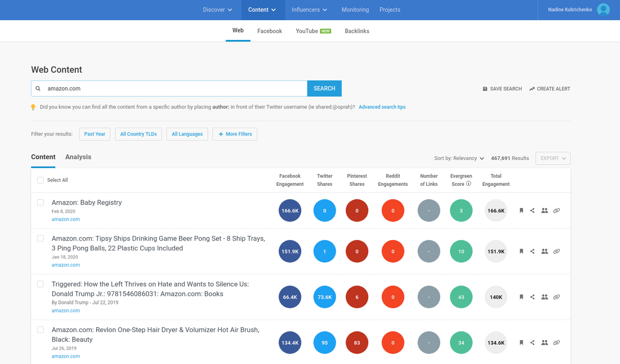This screenshot has width=620, height=364.
Task: Open the Past Year date filter
Action: (x=95, y=134)
